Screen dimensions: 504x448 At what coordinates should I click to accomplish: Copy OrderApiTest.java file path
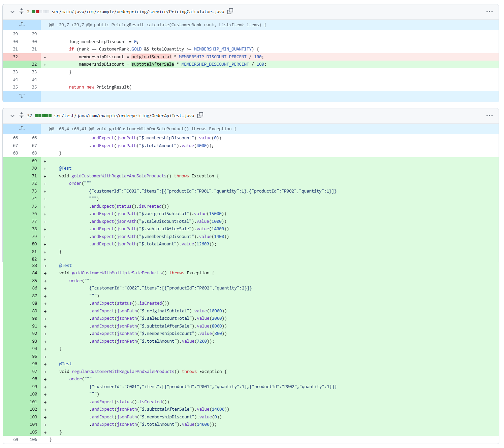point(200,115)
